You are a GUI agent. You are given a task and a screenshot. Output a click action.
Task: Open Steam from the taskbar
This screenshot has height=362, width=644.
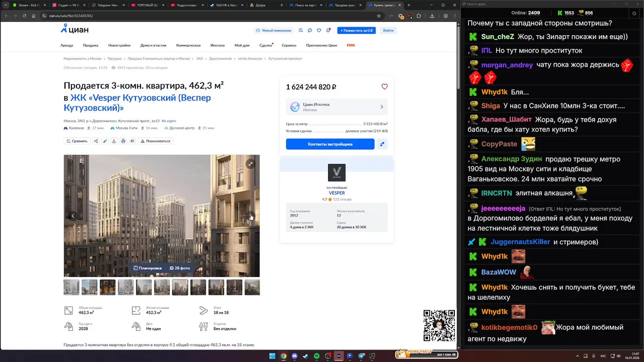[305, 356]
